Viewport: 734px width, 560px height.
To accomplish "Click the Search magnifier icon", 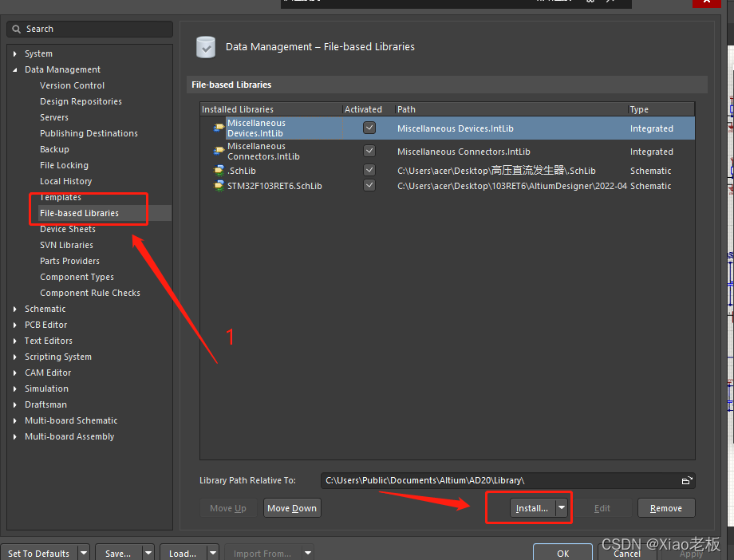I will [x=17, y=29].
